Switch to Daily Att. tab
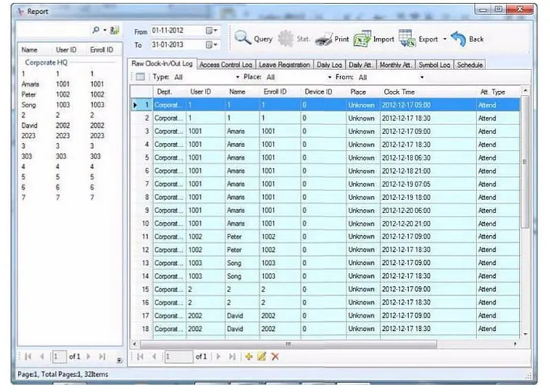The height and width of the screenshot is (392, 550). [x=360, y=65]
